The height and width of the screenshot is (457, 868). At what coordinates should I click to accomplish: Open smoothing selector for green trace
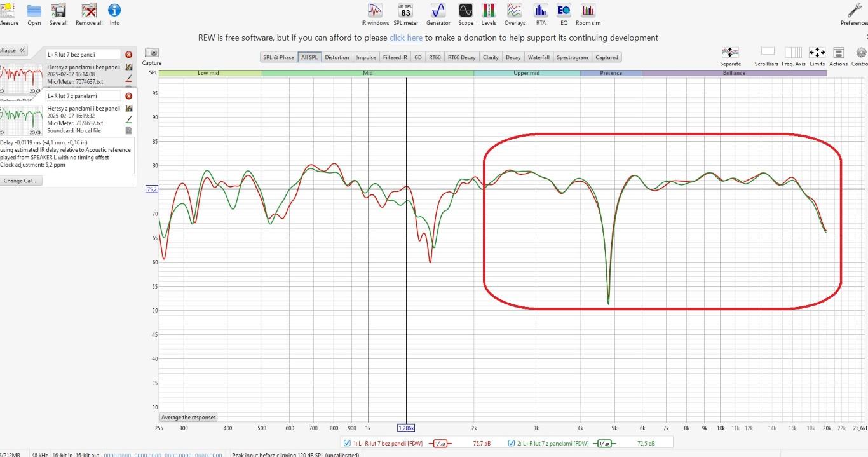604,444
